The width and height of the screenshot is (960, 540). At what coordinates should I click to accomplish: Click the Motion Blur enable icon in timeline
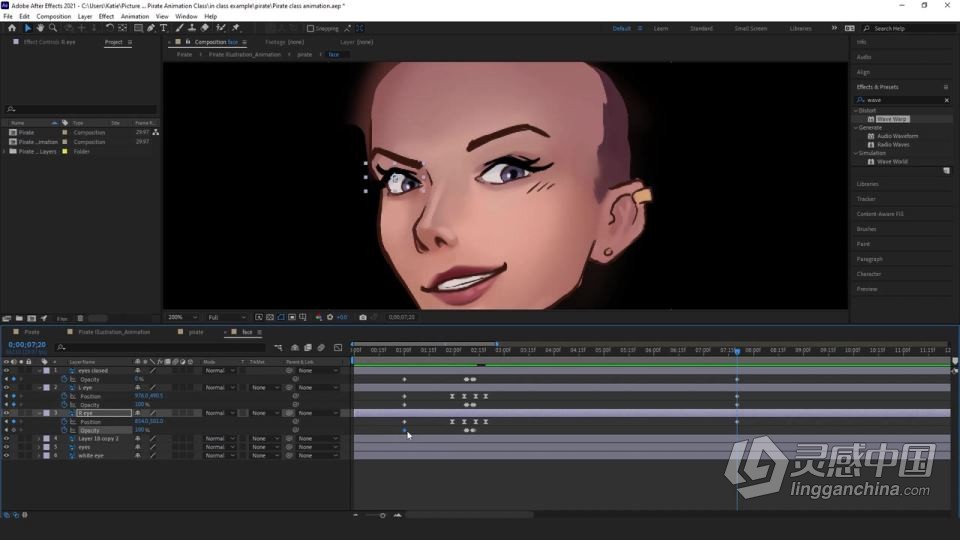tap(321, 348)
